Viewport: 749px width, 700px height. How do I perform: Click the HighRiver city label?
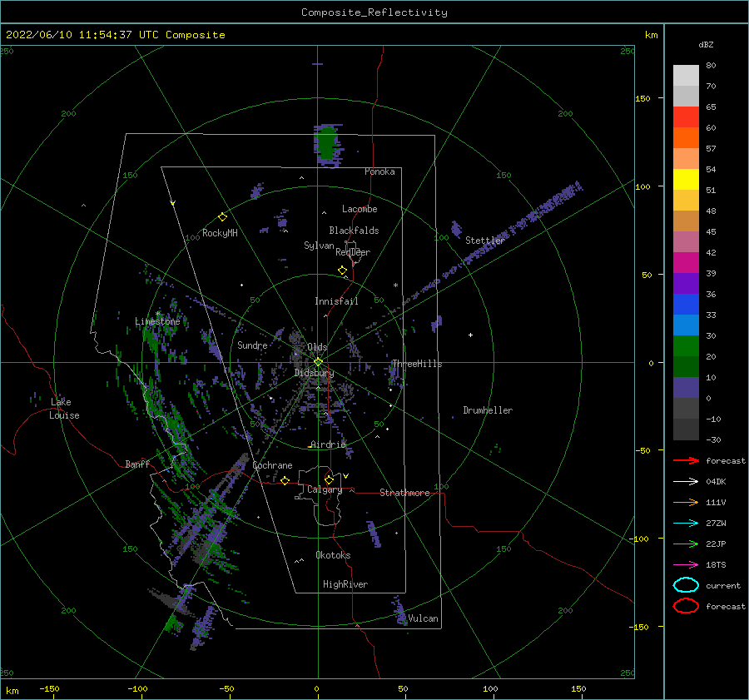pos(345,584)
